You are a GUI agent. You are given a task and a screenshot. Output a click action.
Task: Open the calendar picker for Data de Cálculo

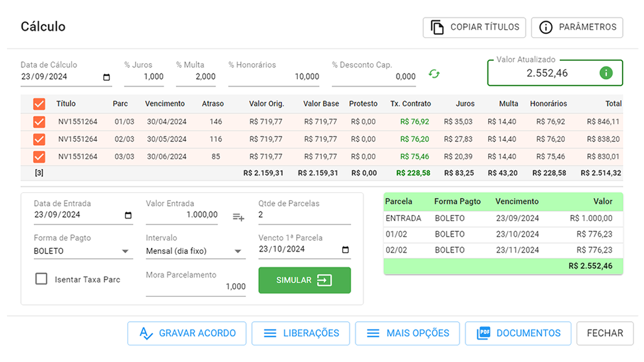[107, 77]
